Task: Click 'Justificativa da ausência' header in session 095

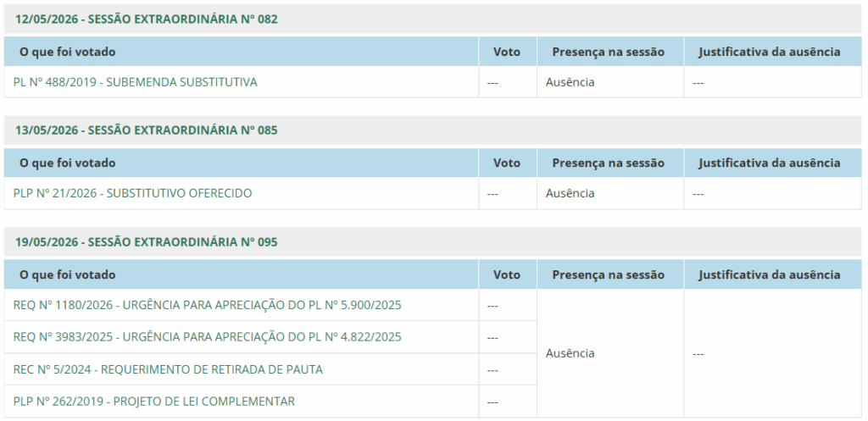Action: [x=770, y=275]
